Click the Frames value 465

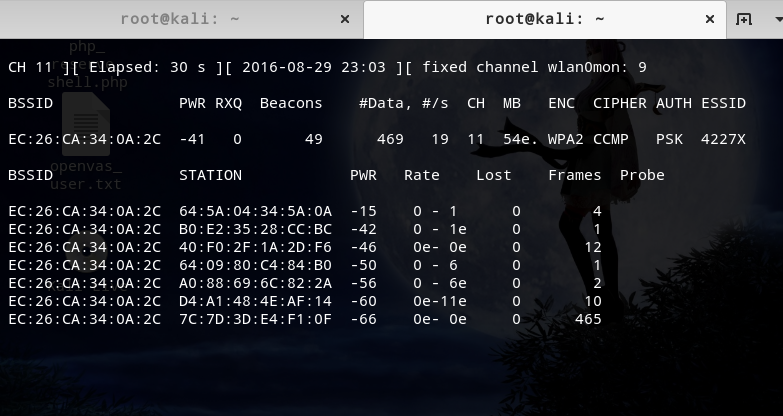point(588,319)
